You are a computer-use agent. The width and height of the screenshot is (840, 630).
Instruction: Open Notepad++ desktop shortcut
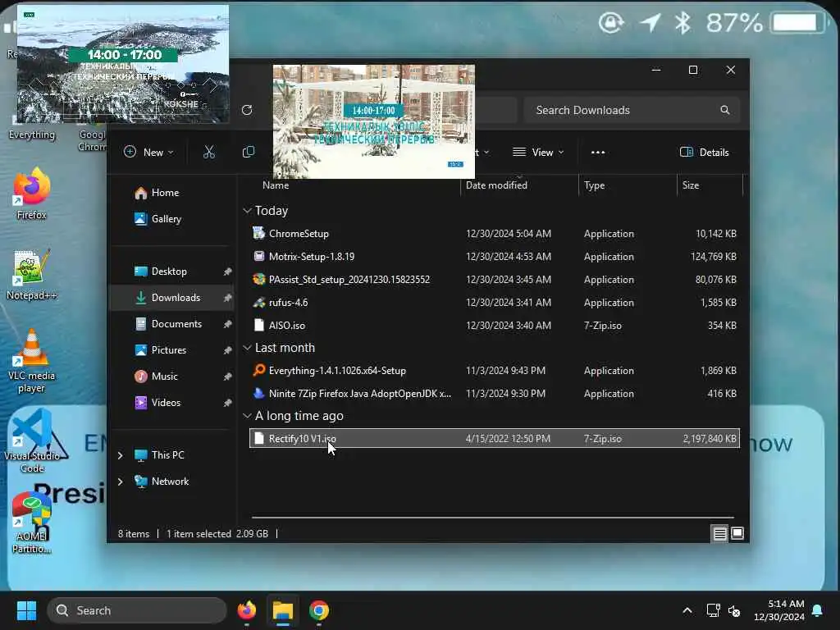pos(32,275)
